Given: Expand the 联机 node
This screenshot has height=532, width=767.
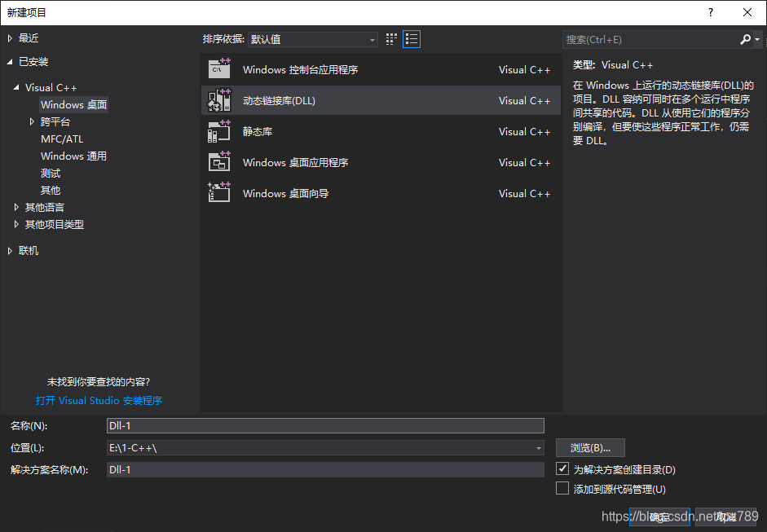Looking at the screenshot, I should (x=10, y=251).
